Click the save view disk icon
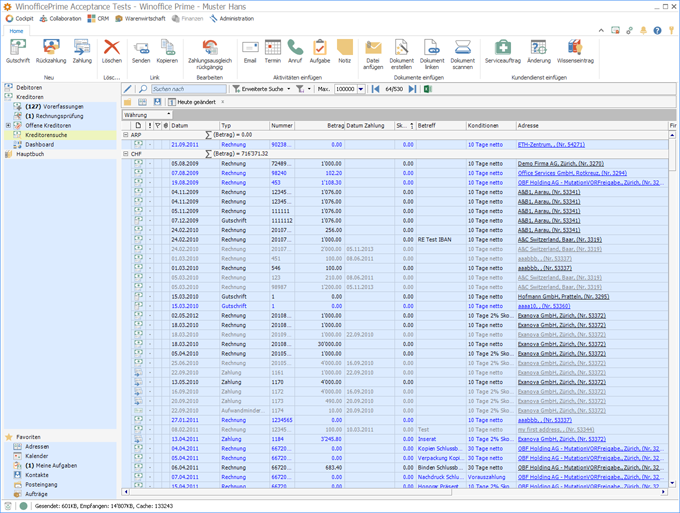 point(157,102)
